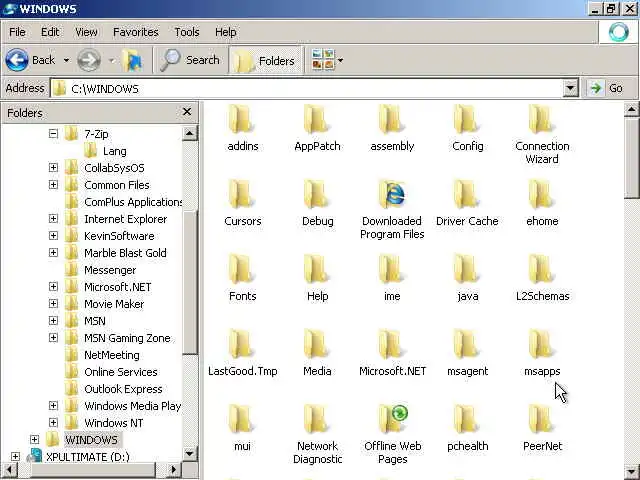Click the address field showing C:\WINDOWS
Viewport: 640px width, 480px height.
pos(306,88)
